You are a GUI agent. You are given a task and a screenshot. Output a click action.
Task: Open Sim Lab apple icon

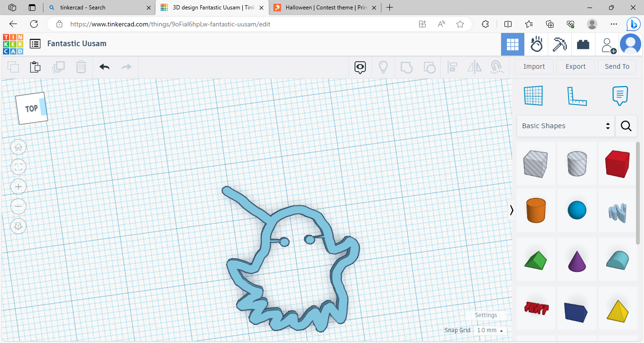coord(537,45)
